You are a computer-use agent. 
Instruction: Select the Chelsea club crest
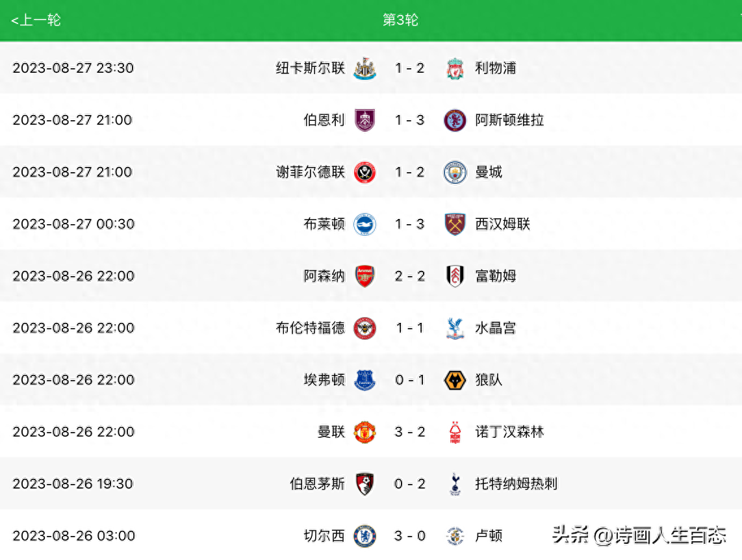point(365,537)
